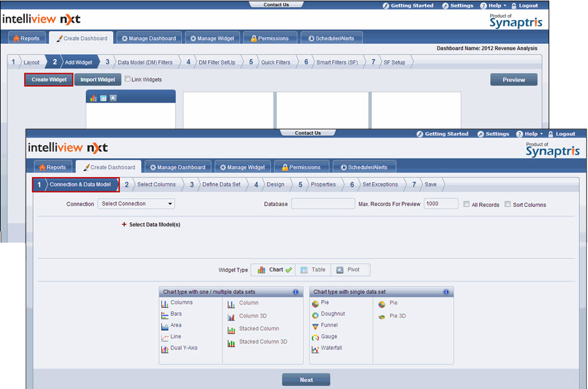Go to step 3 Define Data Set
The image size is (588, 389).
217,184
